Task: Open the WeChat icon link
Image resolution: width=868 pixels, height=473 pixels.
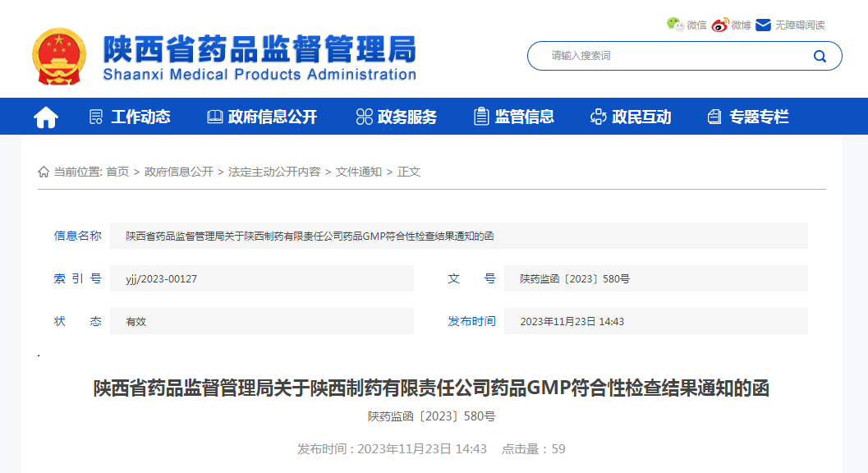Action: tap(675, 25)
